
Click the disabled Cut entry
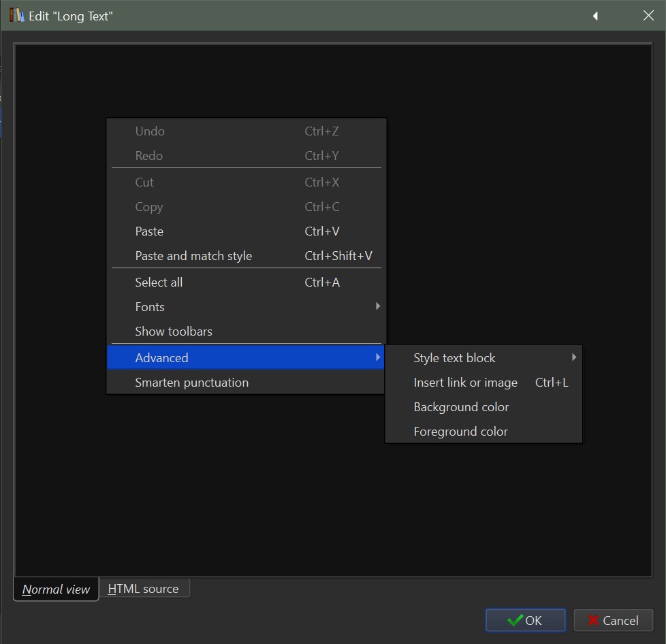(246, 182)
